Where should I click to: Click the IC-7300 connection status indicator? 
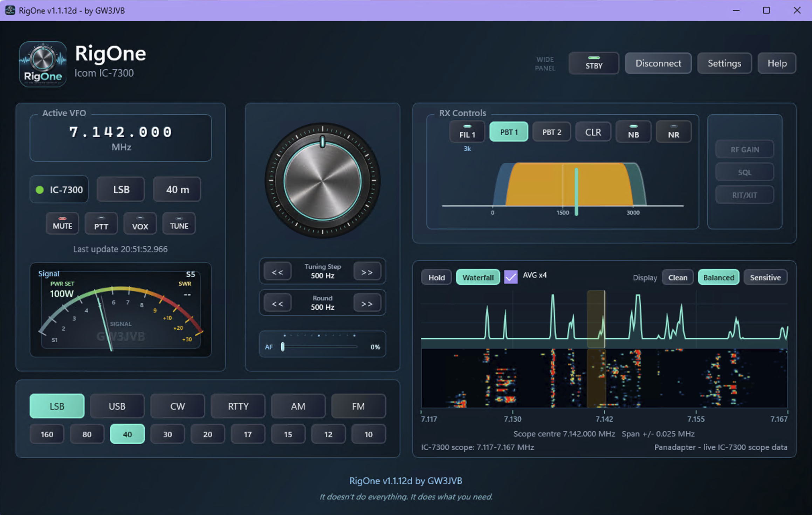tap(59, 190)
